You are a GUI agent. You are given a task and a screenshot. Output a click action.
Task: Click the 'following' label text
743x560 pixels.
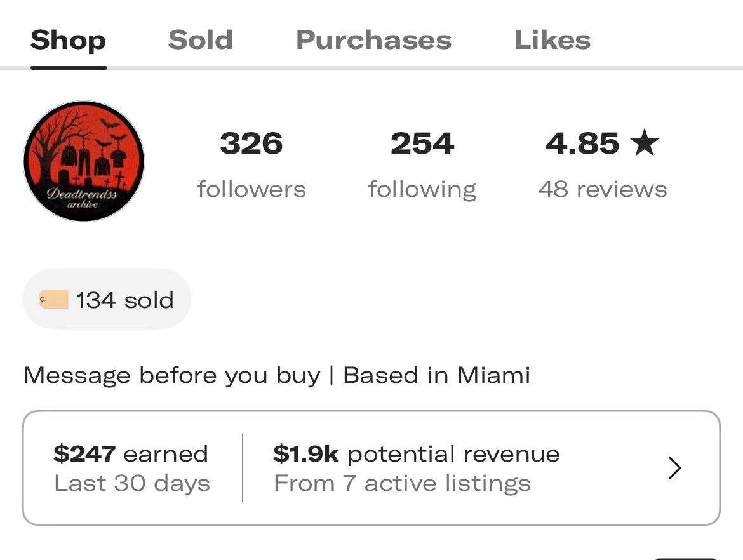point(422,189)
